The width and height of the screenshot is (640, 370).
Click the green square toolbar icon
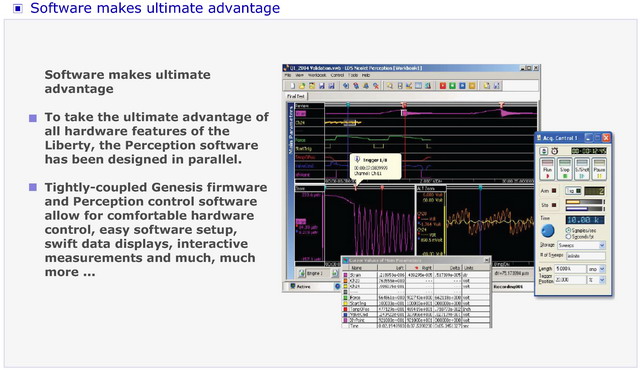452,86
